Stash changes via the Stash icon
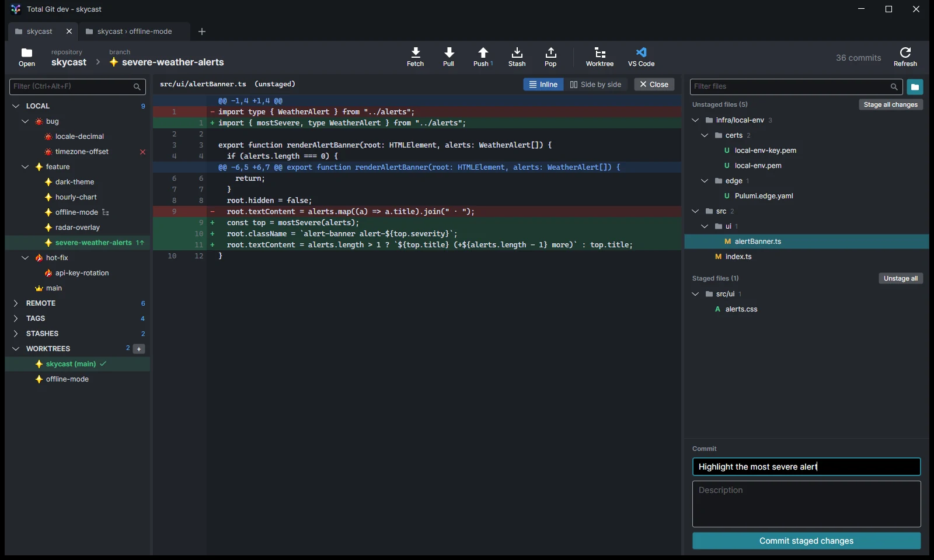 tap(517, 57)
